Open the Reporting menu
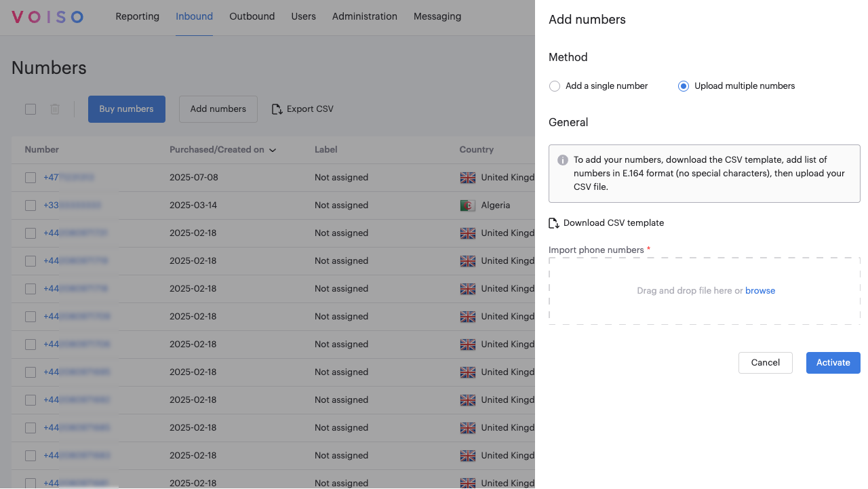The width and height of the screenshot is (868, 489). (x=137, y=16)
